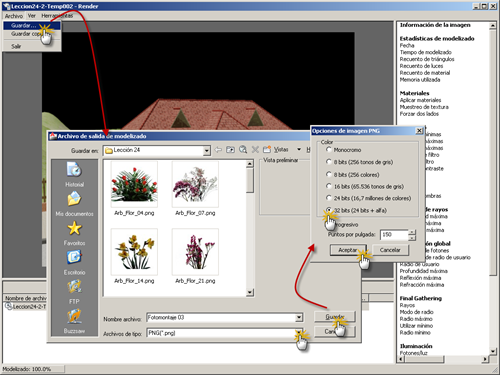Select the Arb_Flor_07.png thumbnail
500x375 pixels.
point(195,184)
